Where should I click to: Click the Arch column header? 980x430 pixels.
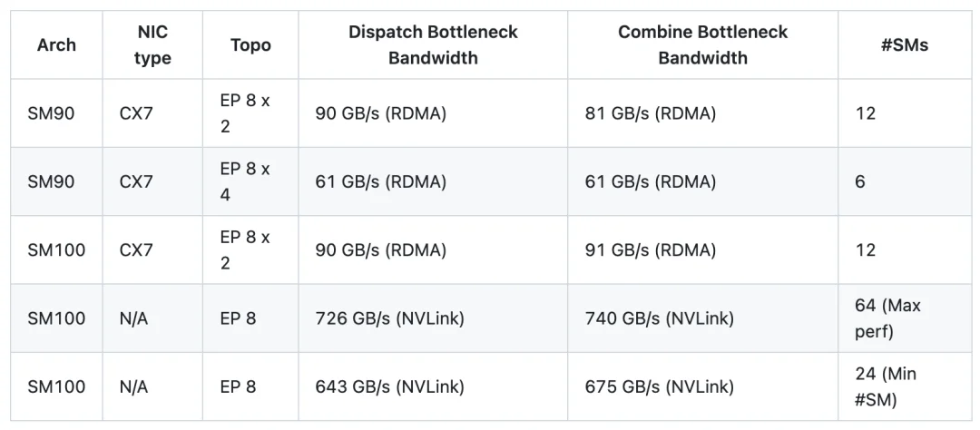pyautogui.click(x=56, y=44)
